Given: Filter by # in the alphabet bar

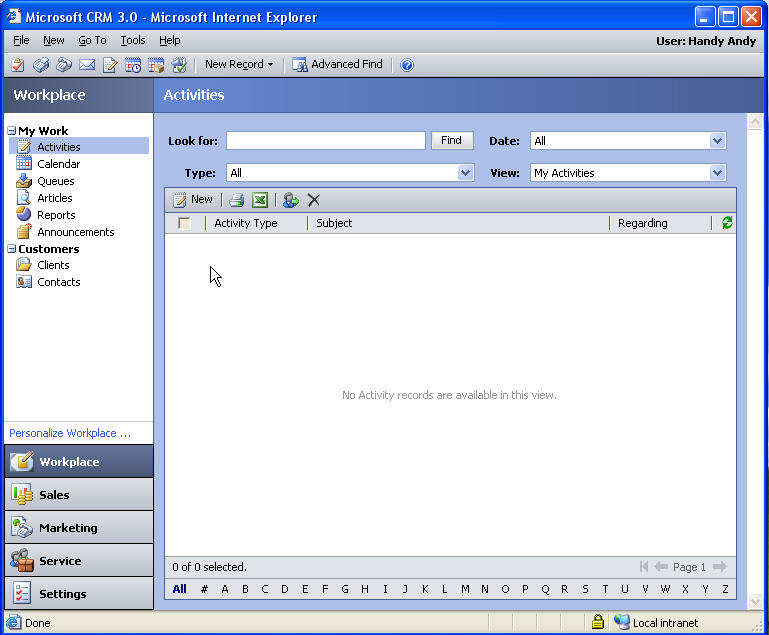Looking at the screenshot, I should pyautogui.click(x=204, y=589).
